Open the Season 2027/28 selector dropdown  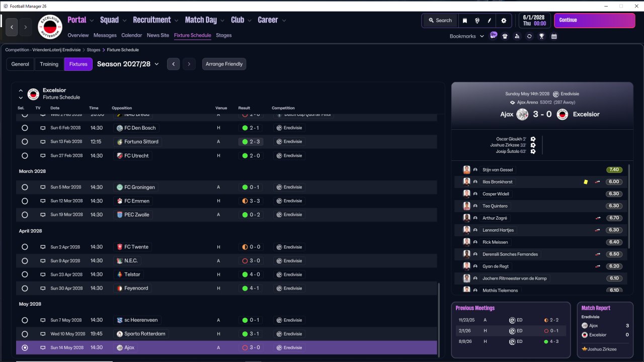point(128,64)
